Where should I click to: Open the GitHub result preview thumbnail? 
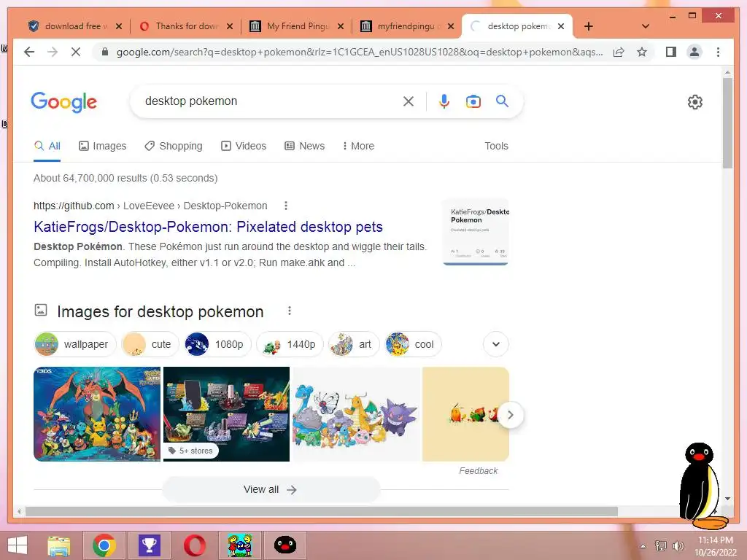click(476, 232)
